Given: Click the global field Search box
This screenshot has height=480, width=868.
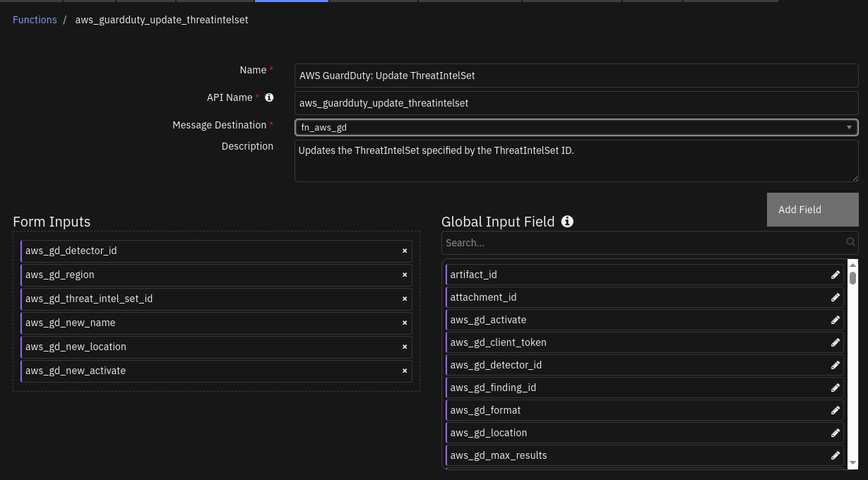Looking at the screenshot, I should pyautogui.click(x=650, y=243).
